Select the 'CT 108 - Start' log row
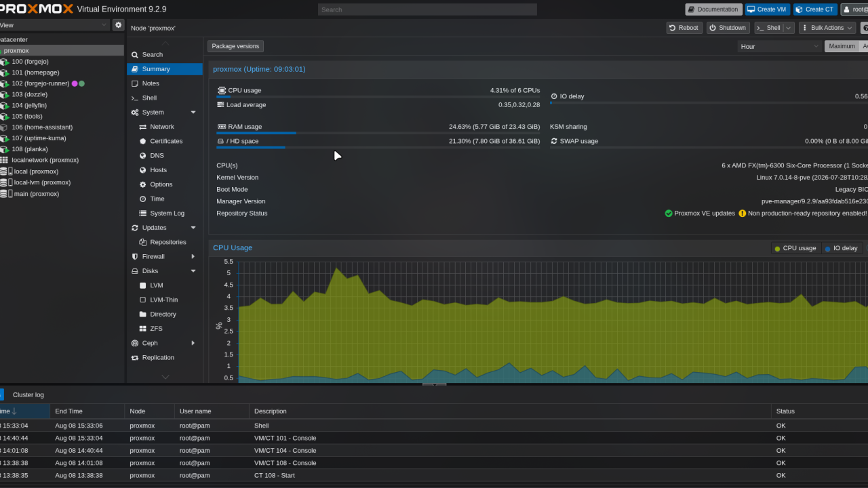The width and height of the screenshot is (868, 488). pyautogui.click(x=434, y=475)
